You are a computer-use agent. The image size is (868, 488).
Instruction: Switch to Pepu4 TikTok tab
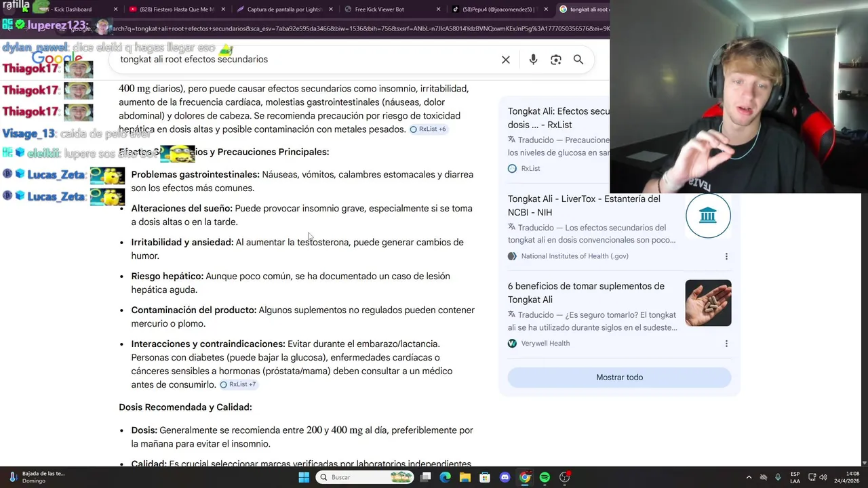498,9
